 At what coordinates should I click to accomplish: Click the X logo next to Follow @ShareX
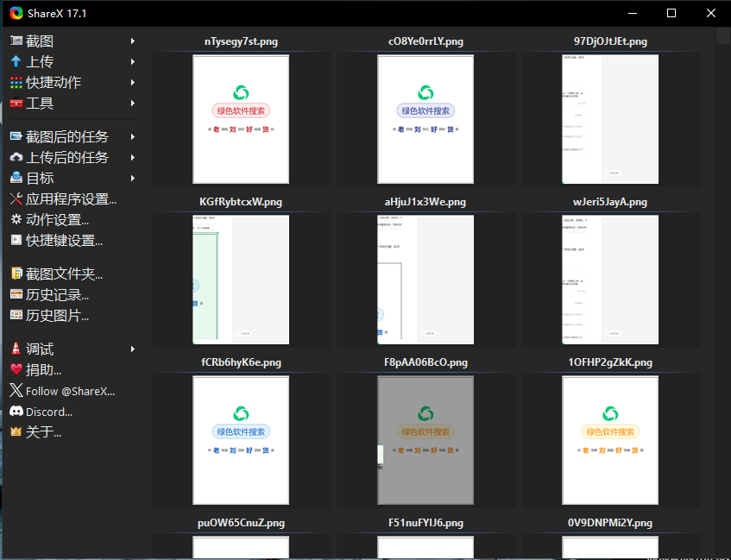pyautogui.click(x=16, y=391)
